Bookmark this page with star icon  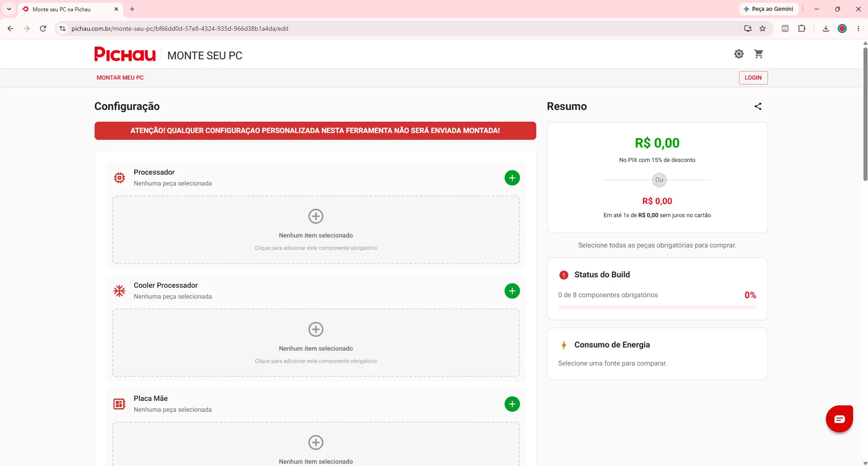click(x=763, y=29)
